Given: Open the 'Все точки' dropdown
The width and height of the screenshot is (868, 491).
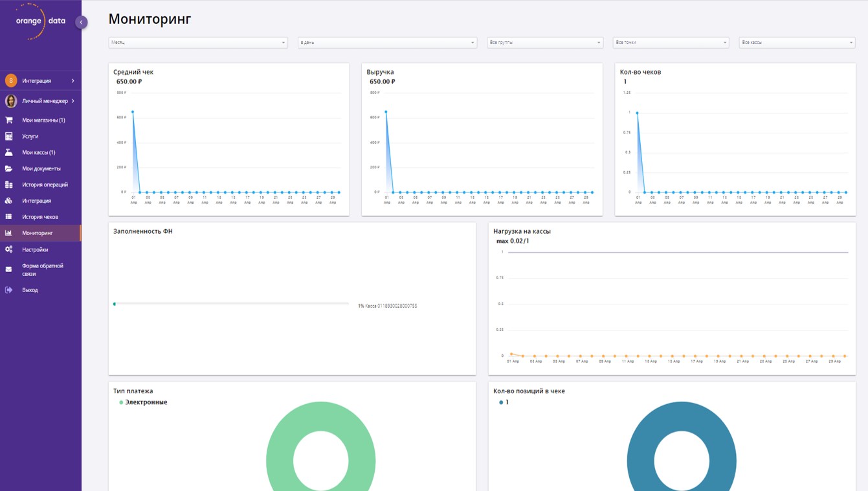Looking at the screenshot, I should [x=671, y=42].
